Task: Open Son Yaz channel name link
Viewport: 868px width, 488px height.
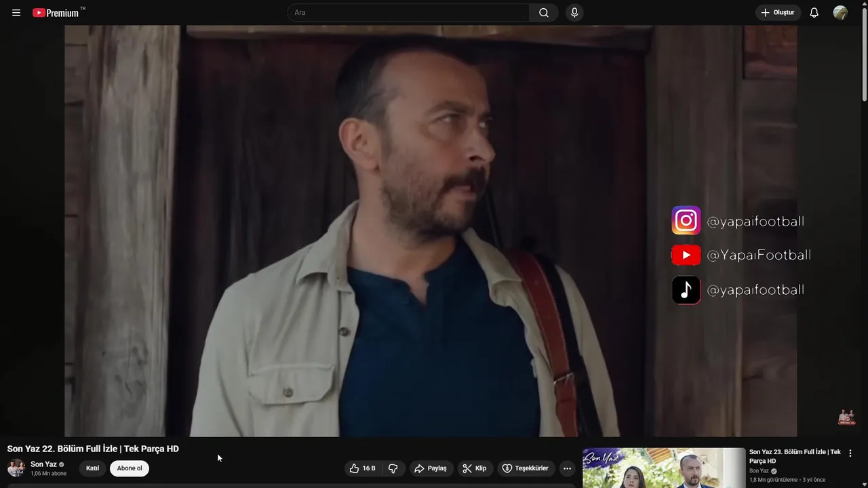Action: pyautogui.click(x=43, y=464)
